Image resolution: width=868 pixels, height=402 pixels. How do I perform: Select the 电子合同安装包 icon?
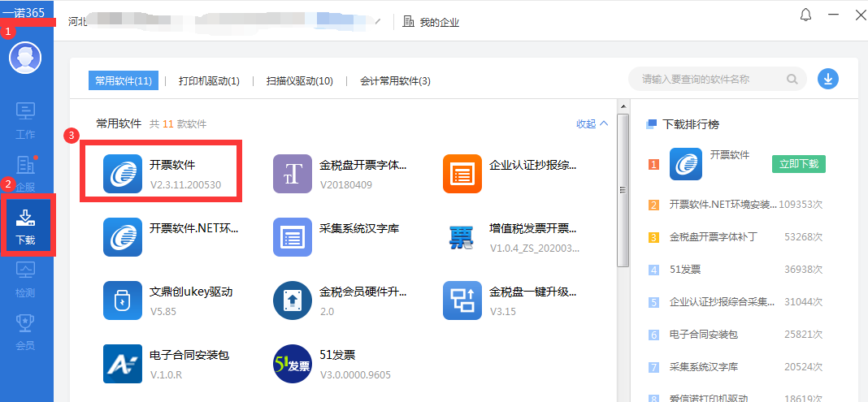coord(124,363)
